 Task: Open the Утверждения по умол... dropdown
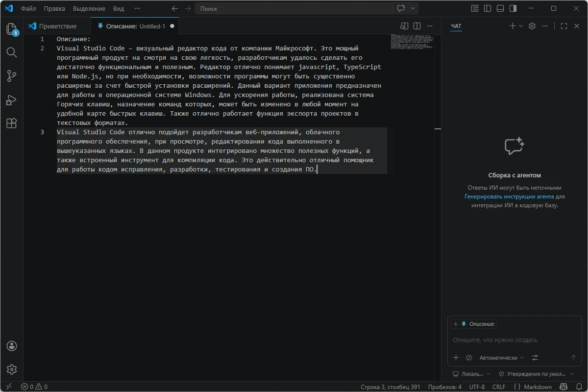point(537,373)
